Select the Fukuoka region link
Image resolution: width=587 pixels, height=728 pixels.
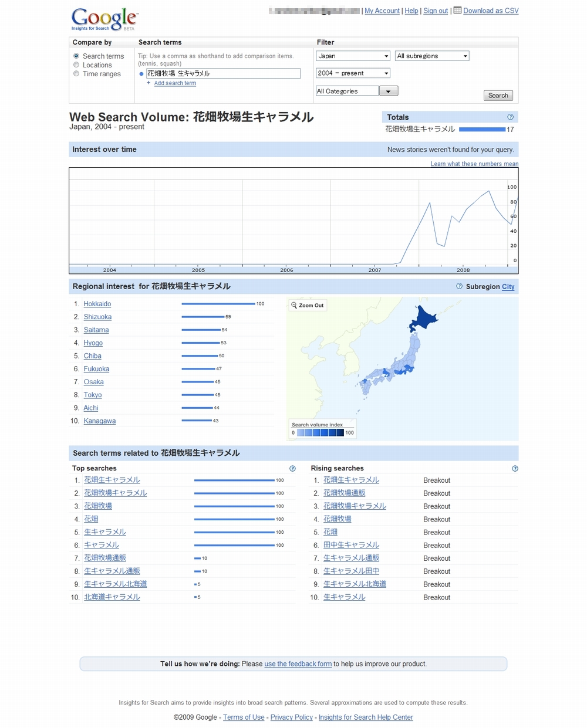(96, 369)
